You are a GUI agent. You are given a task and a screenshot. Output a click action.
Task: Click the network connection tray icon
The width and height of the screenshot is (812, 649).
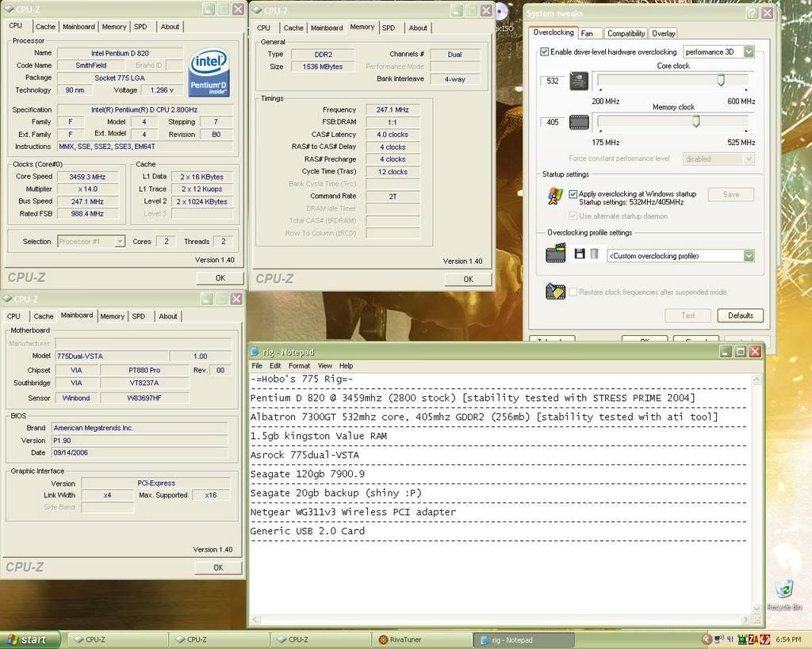tap(718, 639)
